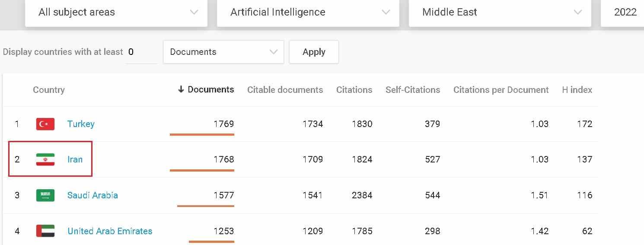Open the United Arab Emirates link
This screenshot has height=245, width=644.
point(110,231)
